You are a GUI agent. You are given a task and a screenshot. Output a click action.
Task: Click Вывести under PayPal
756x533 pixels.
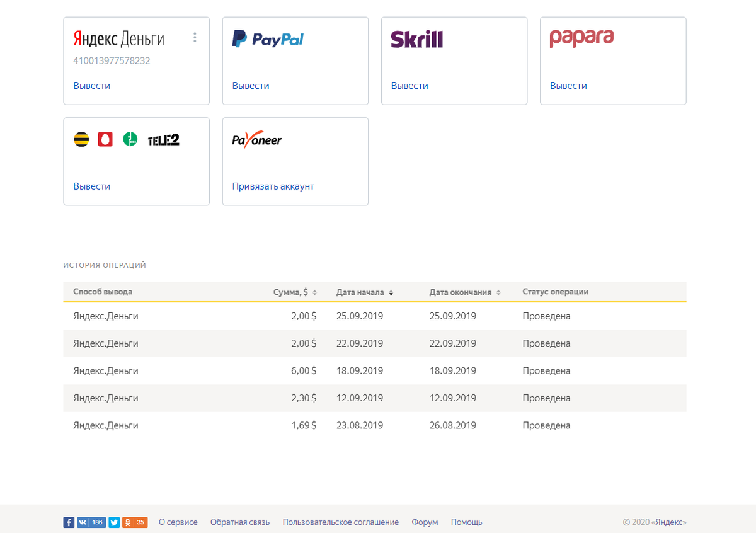(x=251, y=86)
